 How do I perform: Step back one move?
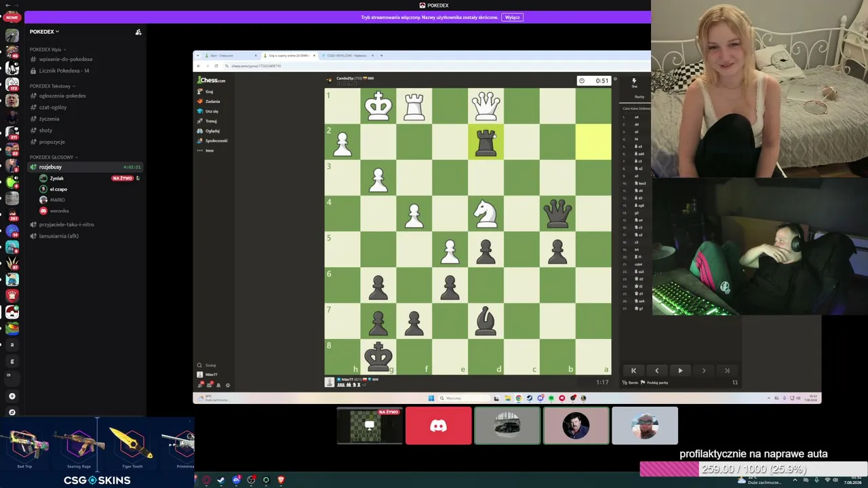click(x=656, y=371)
